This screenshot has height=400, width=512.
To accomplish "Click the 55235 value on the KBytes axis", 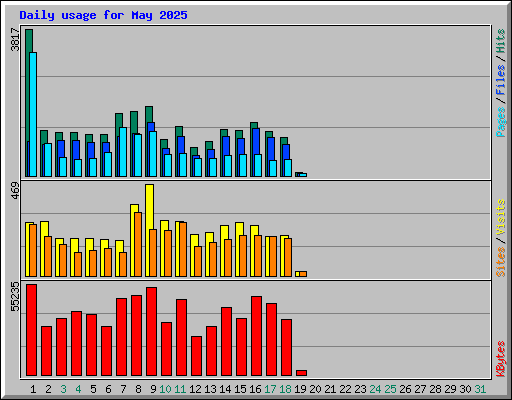I will coord(15,297).
